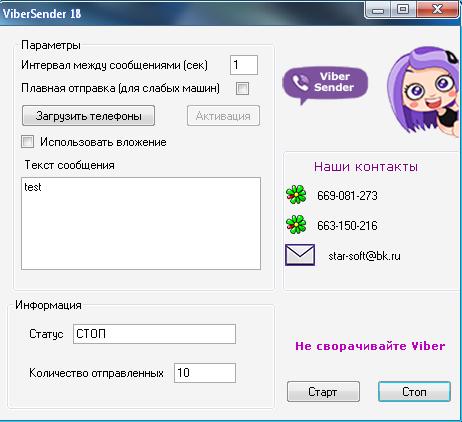
Task: Click the ICQ flower icon beside 669-081-273
Action: [296, 195]
